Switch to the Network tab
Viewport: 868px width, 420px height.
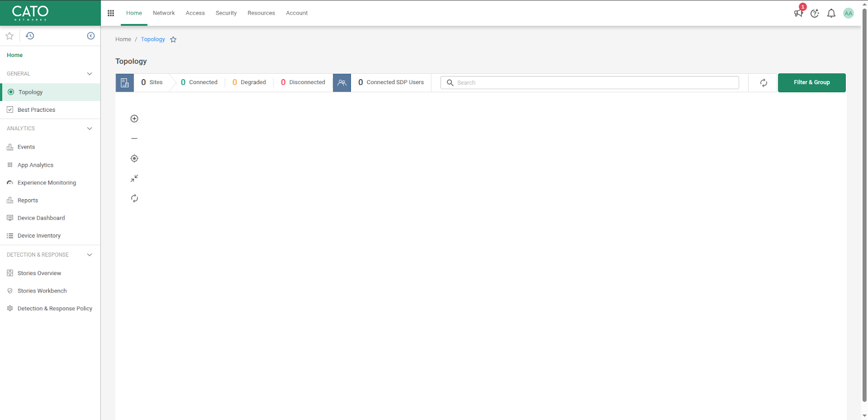(164, 13)
